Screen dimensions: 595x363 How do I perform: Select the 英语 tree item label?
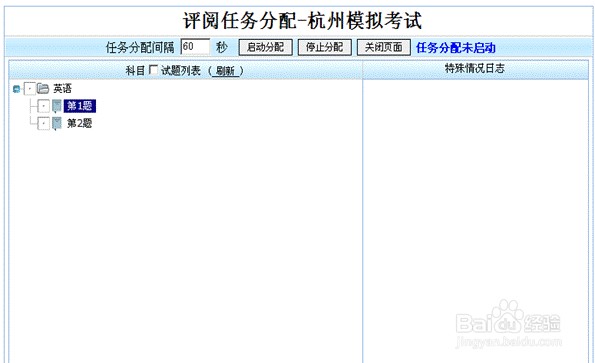pyautogui.click(x=62, y=89)
